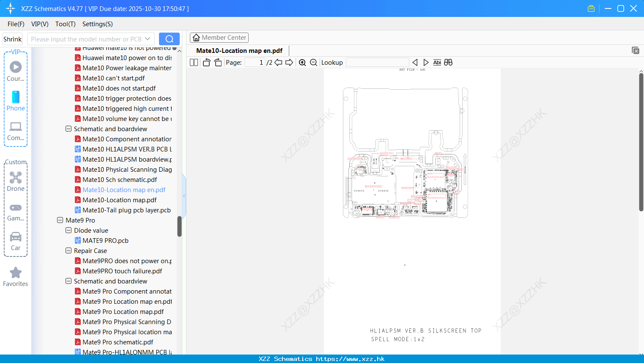This screenshot has height=363, width=644.
Task: Open Favorites star icon
Action: (16, 277)
